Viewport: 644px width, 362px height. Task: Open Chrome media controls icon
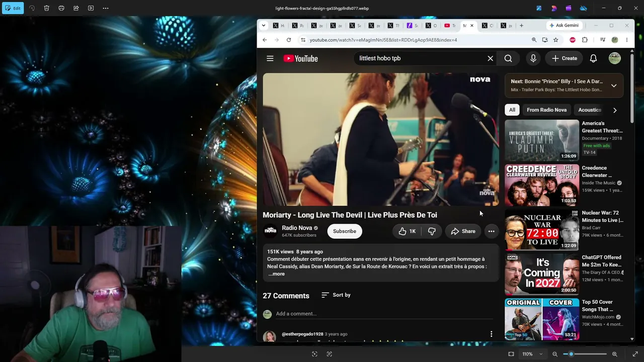click(602, 40)
